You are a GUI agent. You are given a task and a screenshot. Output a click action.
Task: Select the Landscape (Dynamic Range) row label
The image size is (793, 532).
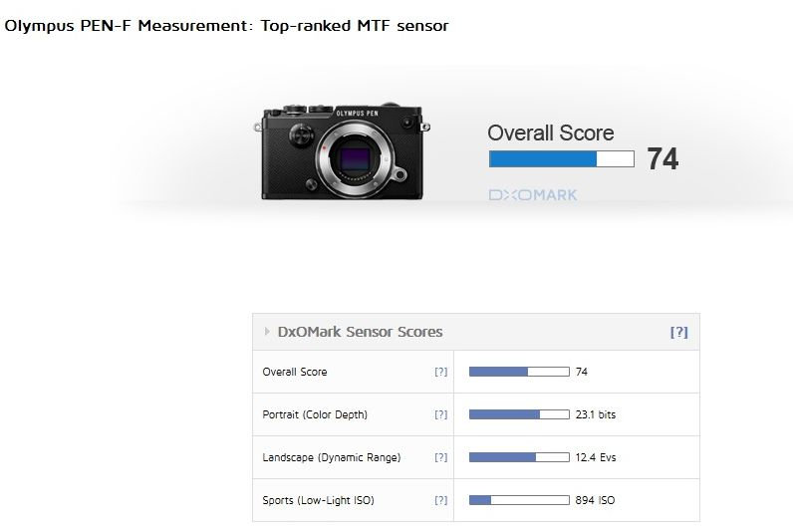(331, 457)
